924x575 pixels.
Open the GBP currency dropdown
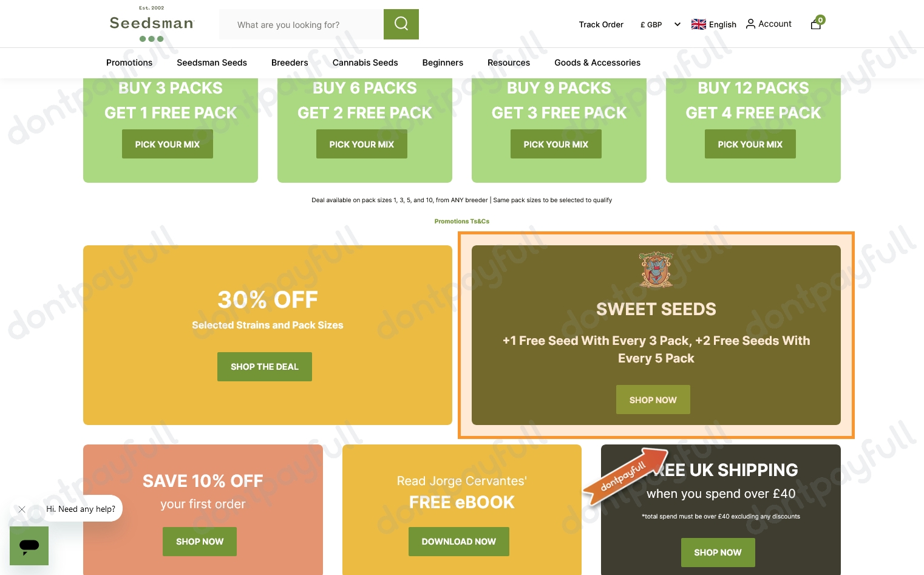pos(660,24)
